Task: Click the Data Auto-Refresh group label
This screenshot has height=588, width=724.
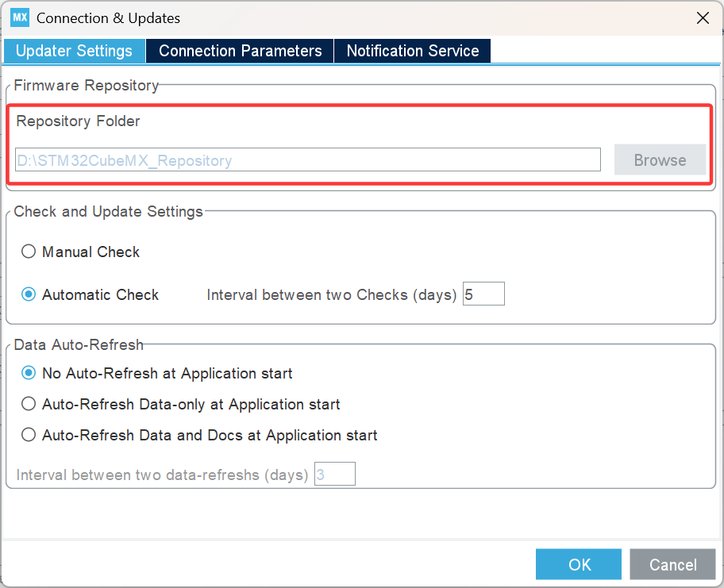Action: pos(79,344)
